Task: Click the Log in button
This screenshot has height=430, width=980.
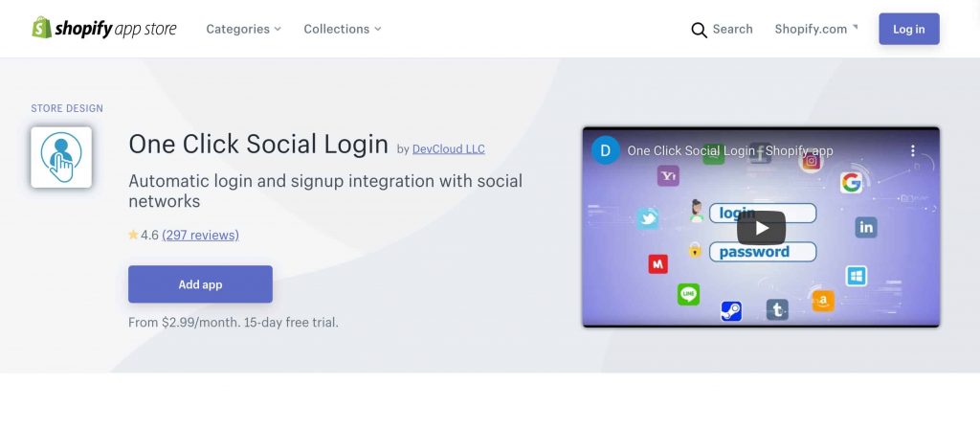Action: point(909,29)
